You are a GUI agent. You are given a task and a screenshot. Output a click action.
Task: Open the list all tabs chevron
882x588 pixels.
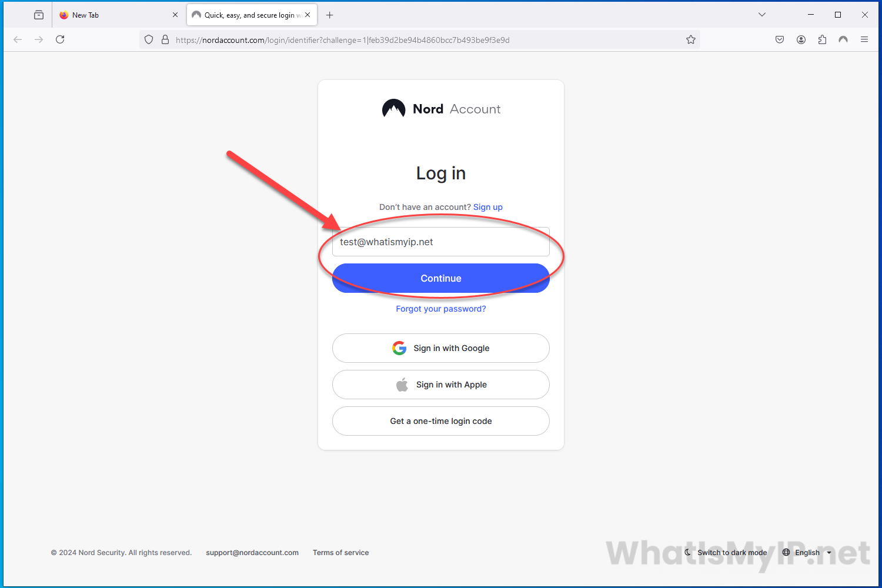762,15
